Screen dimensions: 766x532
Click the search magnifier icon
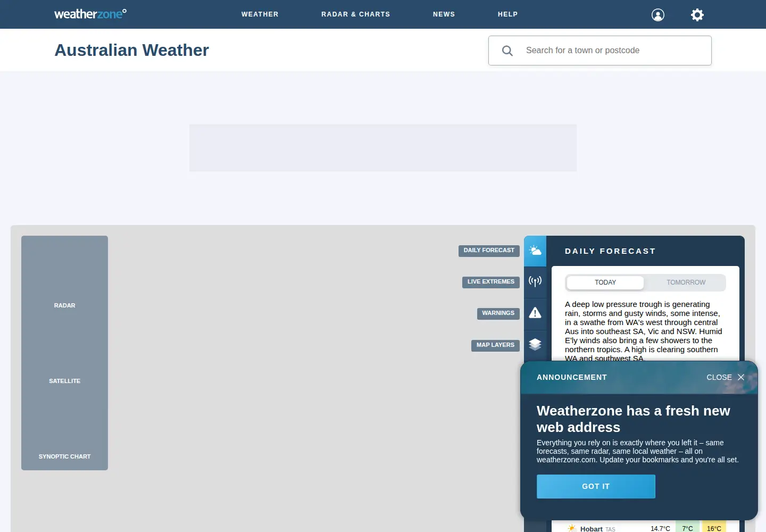[x=507, y=51]
